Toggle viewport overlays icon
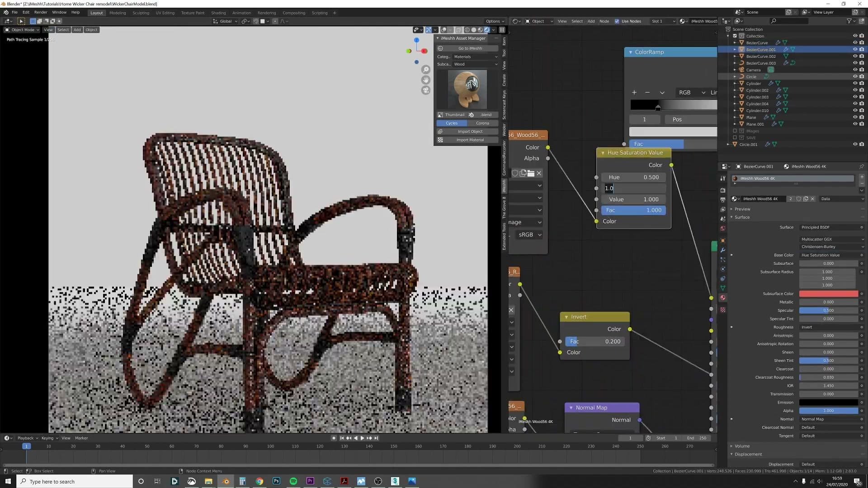 pos(444,30)
